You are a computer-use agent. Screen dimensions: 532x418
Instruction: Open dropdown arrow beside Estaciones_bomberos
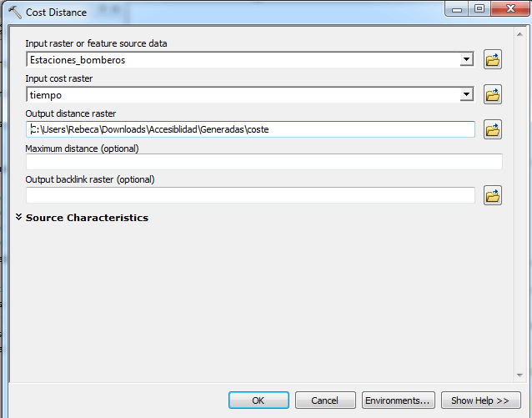pos(467,60)
